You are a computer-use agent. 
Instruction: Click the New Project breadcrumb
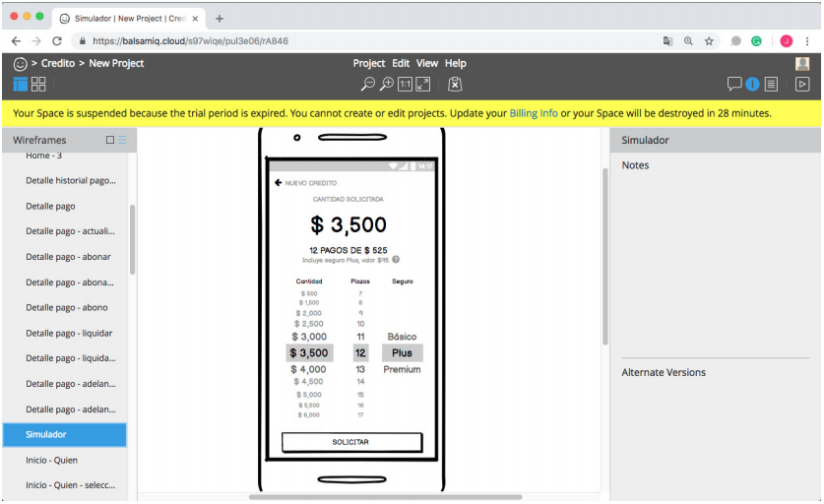[116, 64]
